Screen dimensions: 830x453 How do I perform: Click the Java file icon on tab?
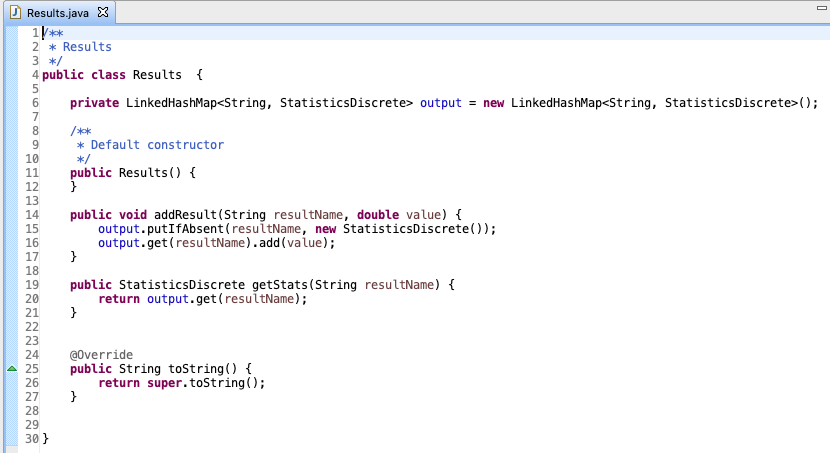[16, 12]
